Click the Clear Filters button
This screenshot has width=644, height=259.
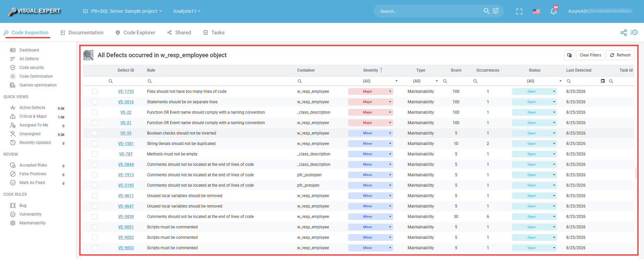(x=590, y=55)
